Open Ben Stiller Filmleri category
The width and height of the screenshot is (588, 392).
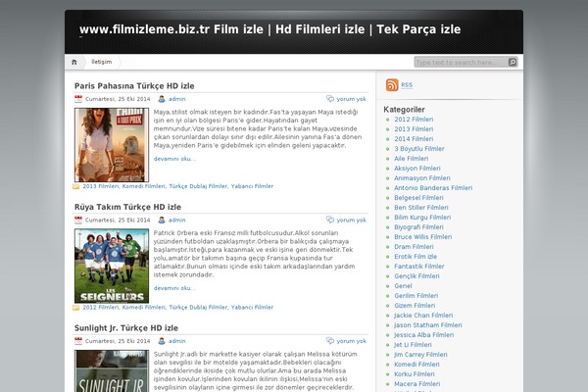point(421,208)
